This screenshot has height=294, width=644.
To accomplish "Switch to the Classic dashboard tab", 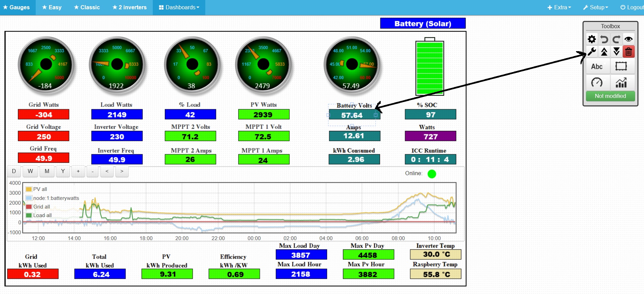I will click(87, 7).
